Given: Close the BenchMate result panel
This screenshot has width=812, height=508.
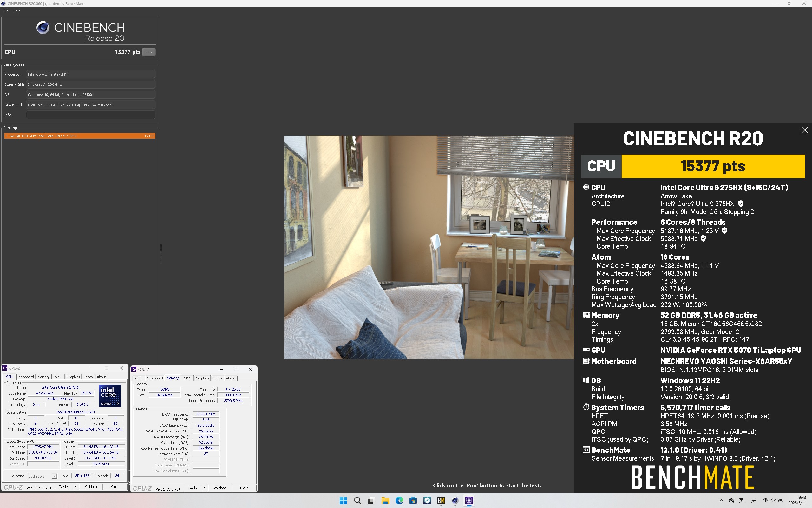Looking at the screenshot, I should click(805, 130).
